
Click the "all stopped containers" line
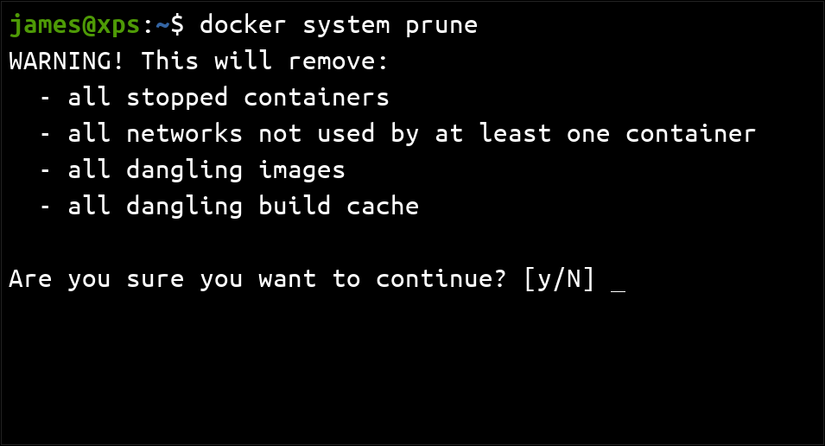pyautogui.click(x=229, y=98)
